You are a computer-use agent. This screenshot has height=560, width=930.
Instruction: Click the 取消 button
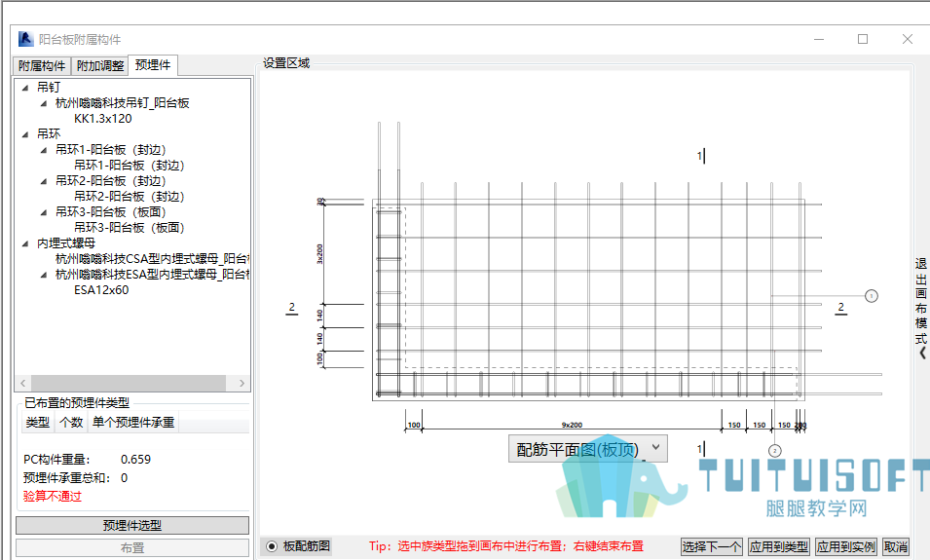pos(896,547)
